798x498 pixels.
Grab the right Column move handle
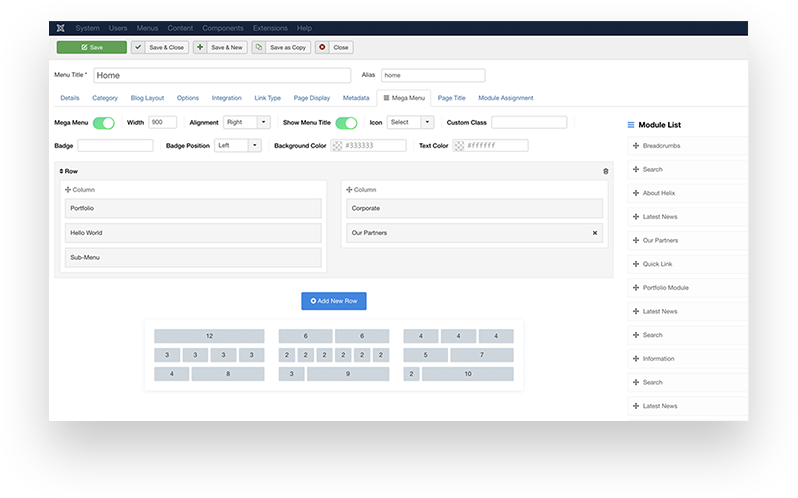pyautogui.click(x=350, y=189)
